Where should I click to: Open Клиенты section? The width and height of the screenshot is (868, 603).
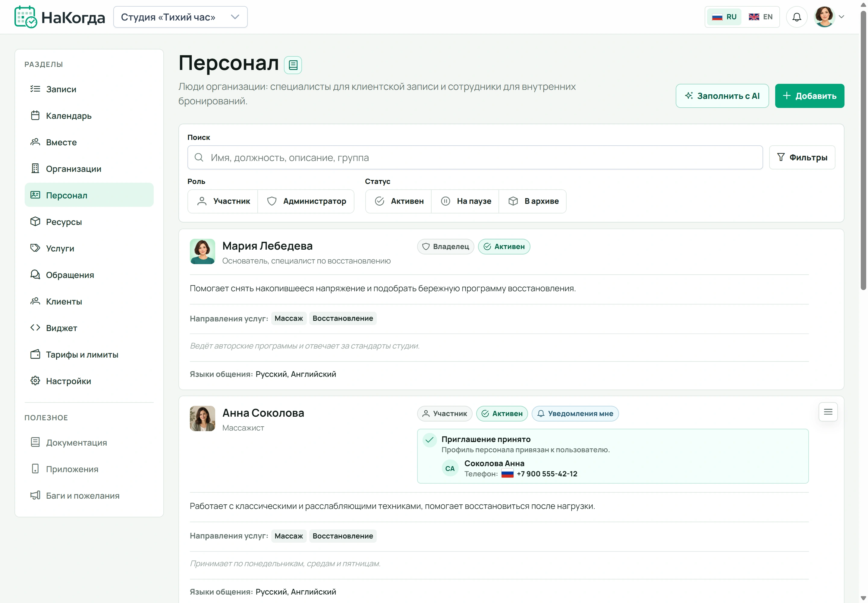coord(89,301)
